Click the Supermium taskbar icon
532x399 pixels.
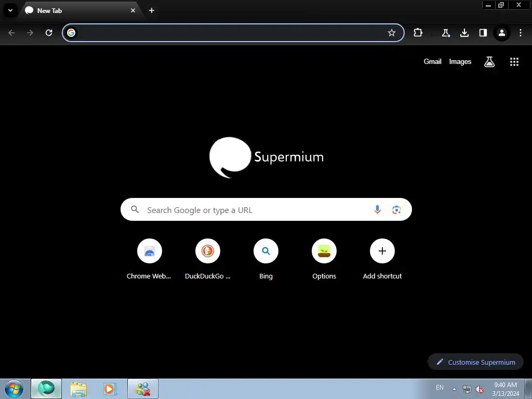coord(46,389)
